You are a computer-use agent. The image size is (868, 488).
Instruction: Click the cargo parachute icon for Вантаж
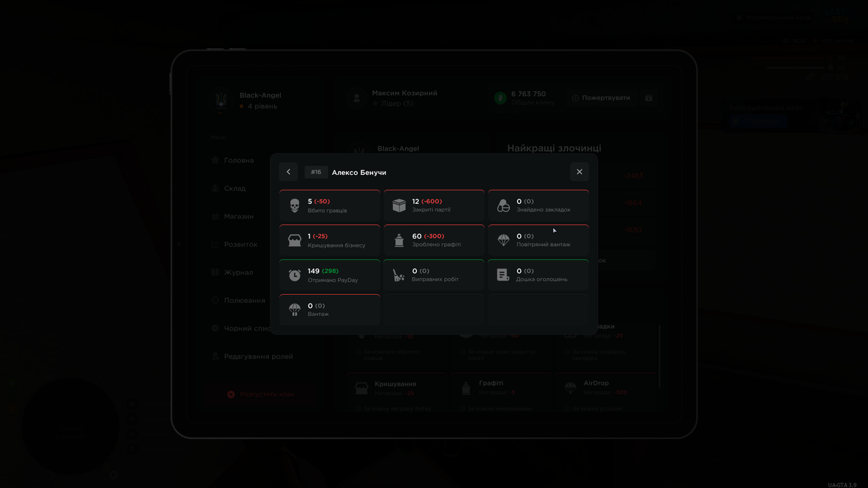(294, 310)
